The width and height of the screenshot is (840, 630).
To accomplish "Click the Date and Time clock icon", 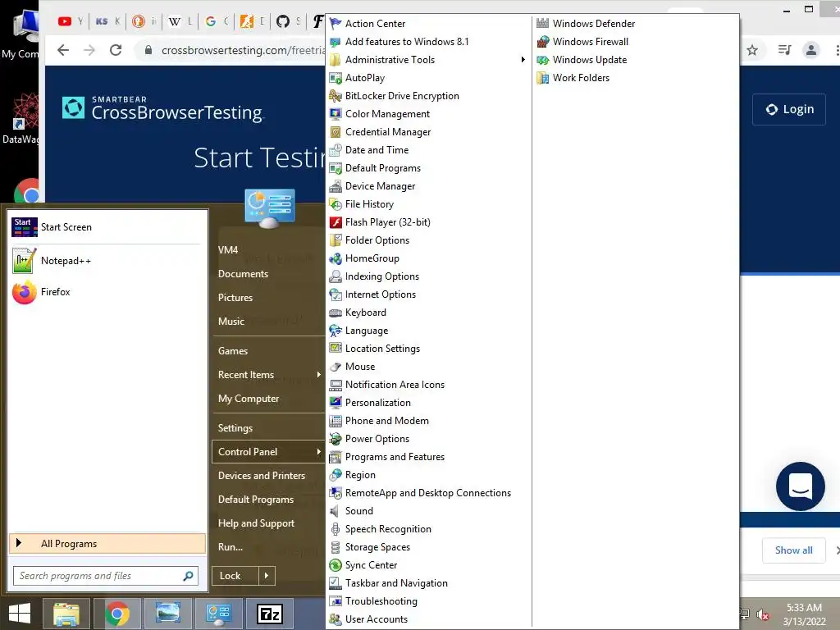I will click(336, 150).
